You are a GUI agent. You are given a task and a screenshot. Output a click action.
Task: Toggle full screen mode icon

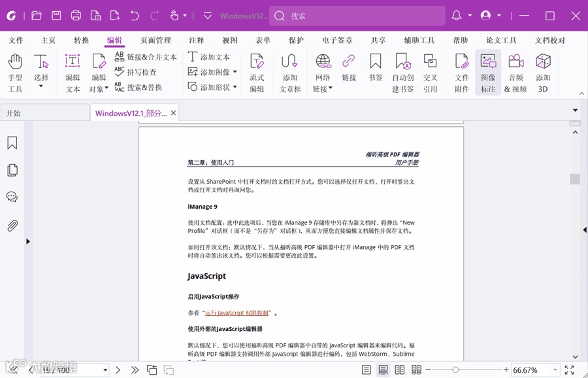pos(569,369)
